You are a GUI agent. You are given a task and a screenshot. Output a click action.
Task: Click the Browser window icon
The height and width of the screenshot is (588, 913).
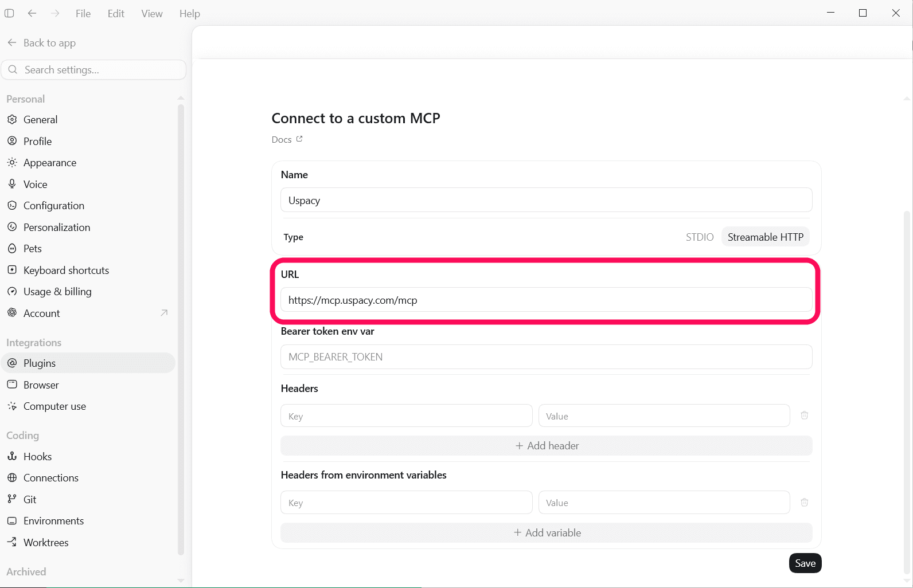click(12, 385)
